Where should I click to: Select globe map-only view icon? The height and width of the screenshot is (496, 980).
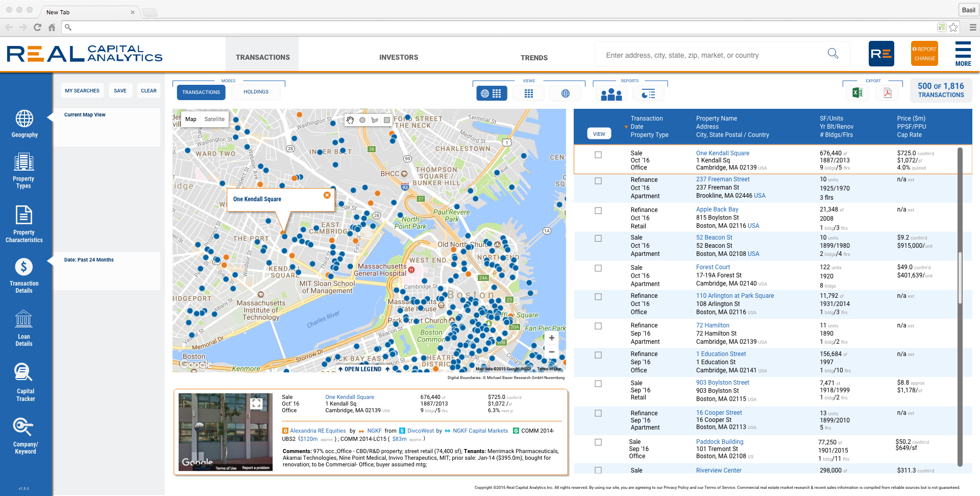(x=566, y=93)
